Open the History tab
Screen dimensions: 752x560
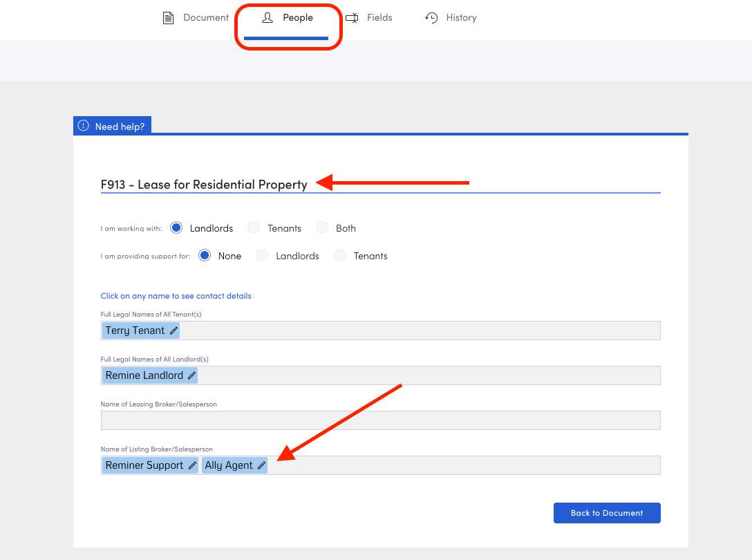[x=451, y=18]
